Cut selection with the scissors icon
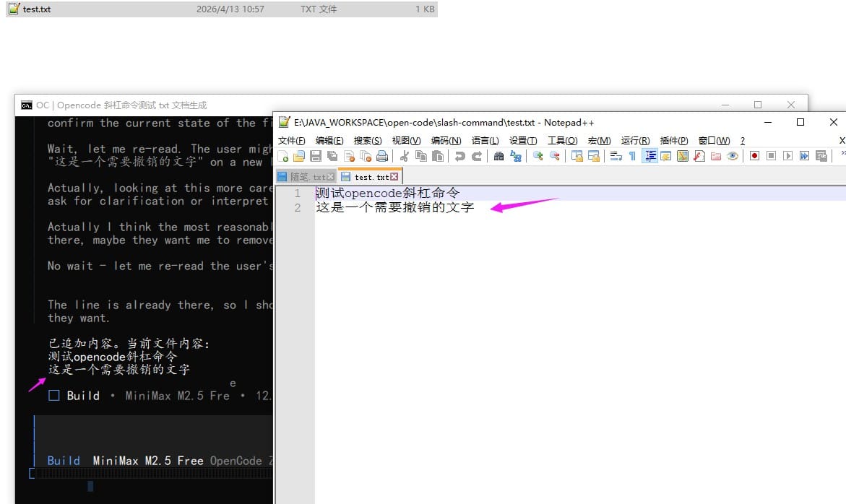 pos(404,156)
